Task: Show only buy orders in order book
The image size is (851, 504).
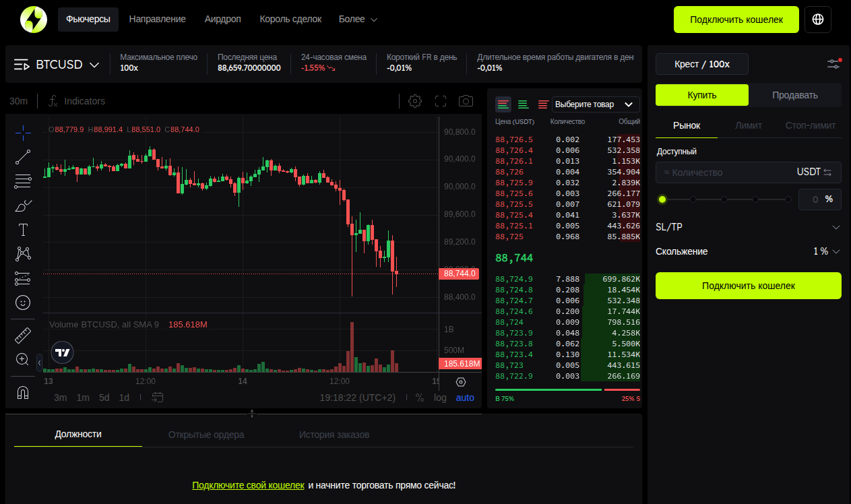Action: (x=523, y=104)
